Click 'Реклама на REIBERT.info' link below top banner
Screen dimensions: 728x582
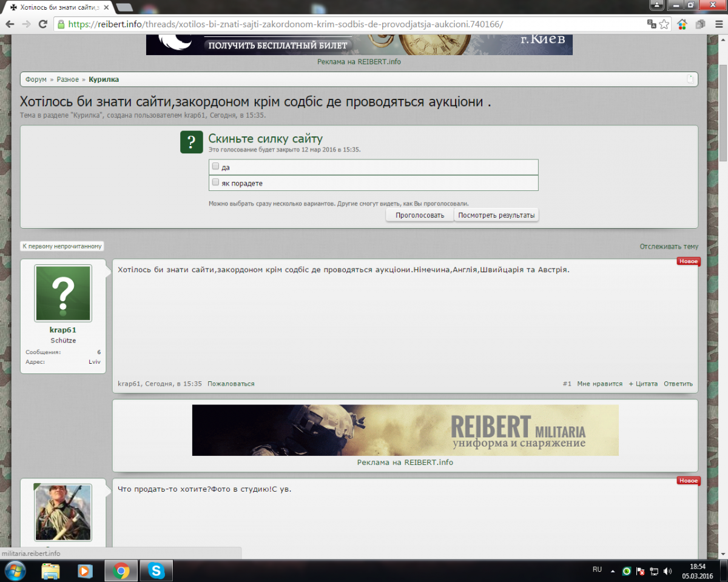click(359, 61)
